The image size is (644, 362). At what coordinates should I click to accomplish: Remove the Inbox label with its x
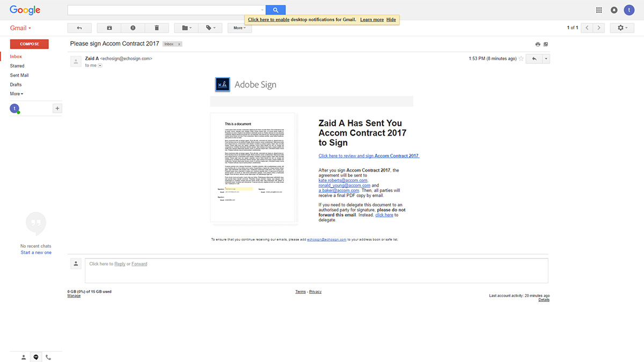tap(179, 44)
